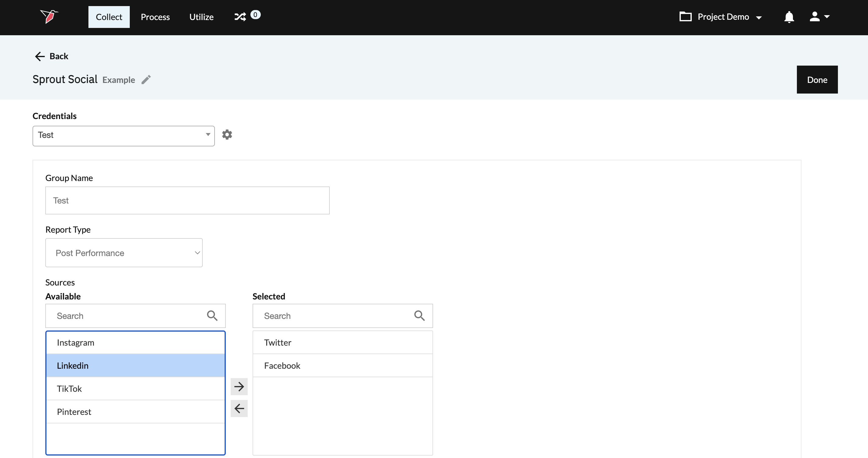
Task: Go Back to previous page
Action: pos(52,56)
